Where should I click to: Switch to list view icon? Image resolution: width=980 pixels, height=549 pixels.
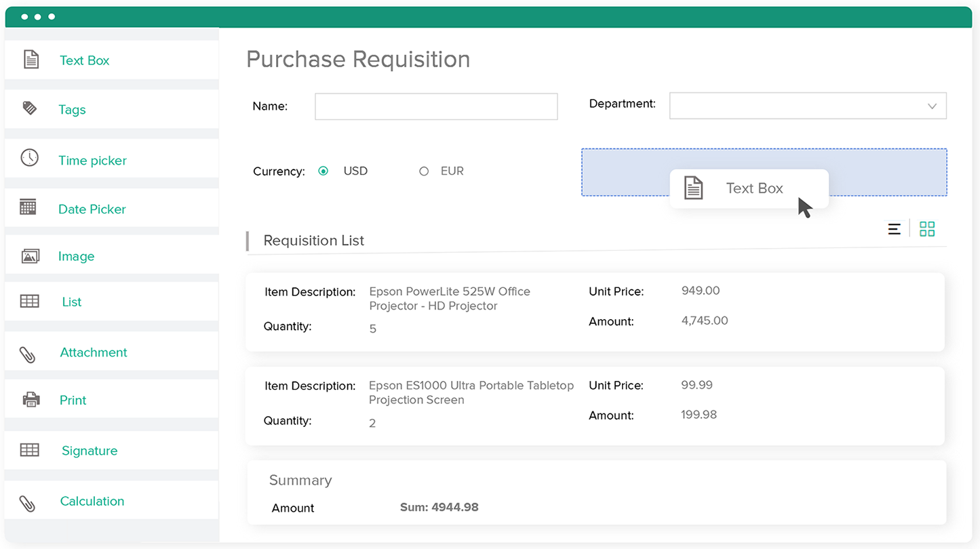pos(894,229)
